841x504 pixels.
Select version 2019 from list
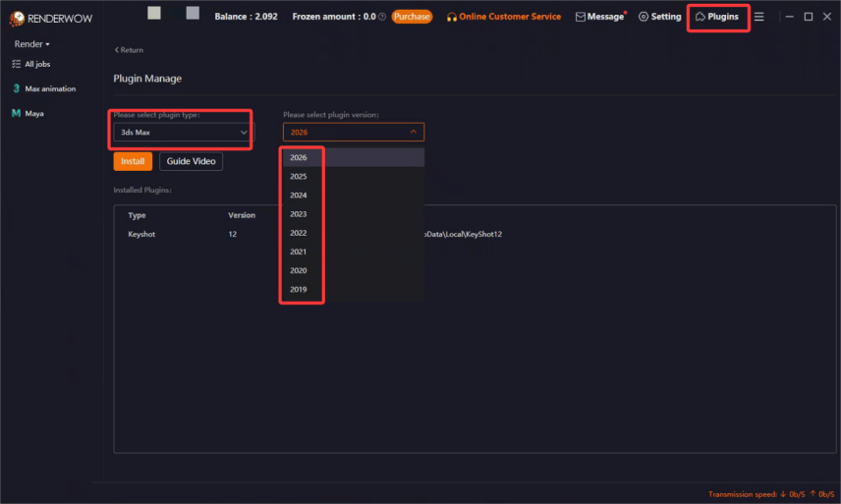(x=354, y=289)
